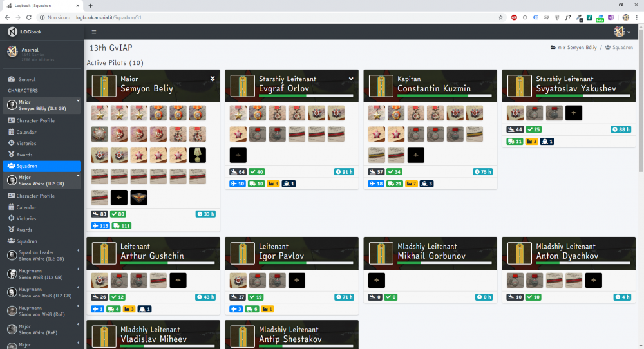This screenshot has height=349, width=644.
Task: Click add award plus on Mikhail Gorbunov card
Action: (376, 281)
